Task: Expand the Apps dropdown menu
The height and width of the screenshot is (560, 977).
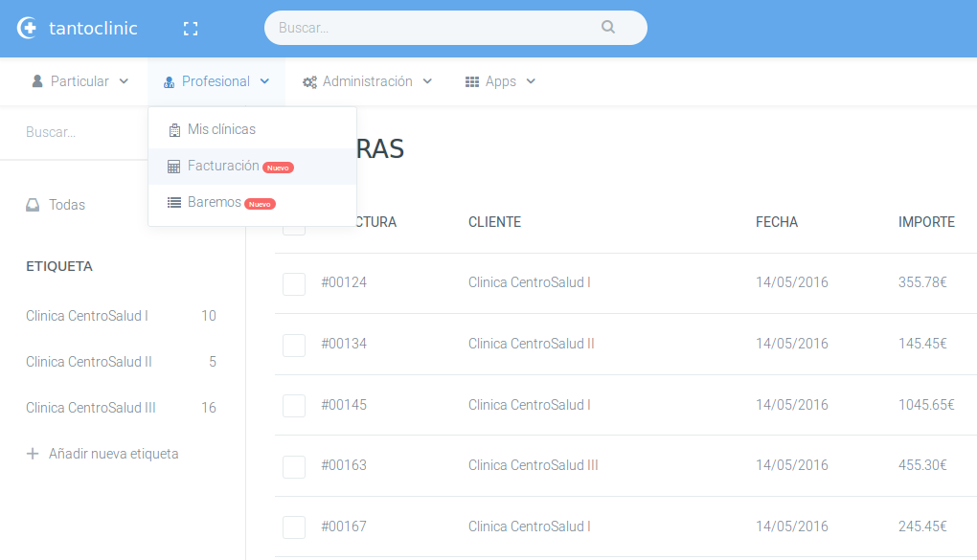Action: click(500, 81)
